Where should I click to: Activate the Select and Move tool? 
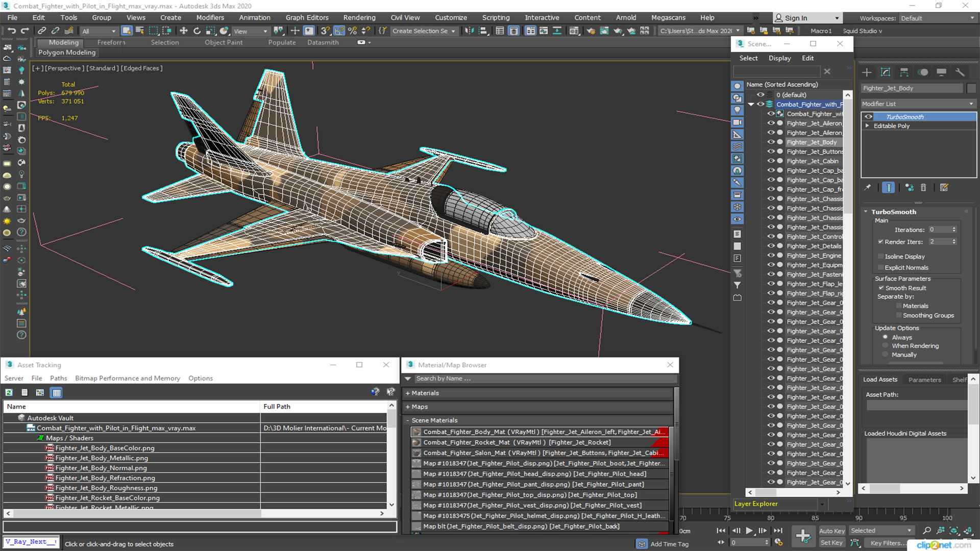184,31
